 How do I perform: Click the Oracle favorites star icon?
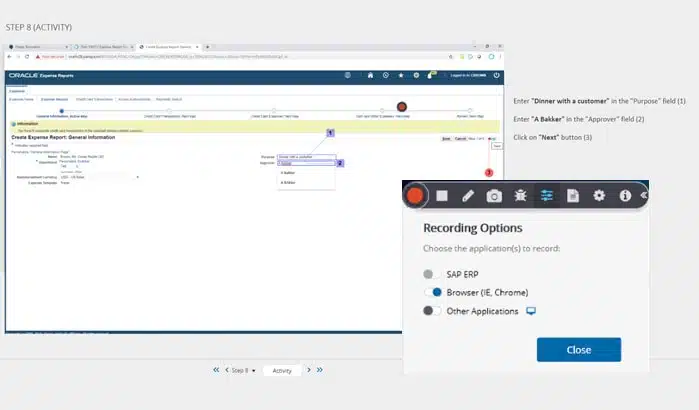coord(401,75)
